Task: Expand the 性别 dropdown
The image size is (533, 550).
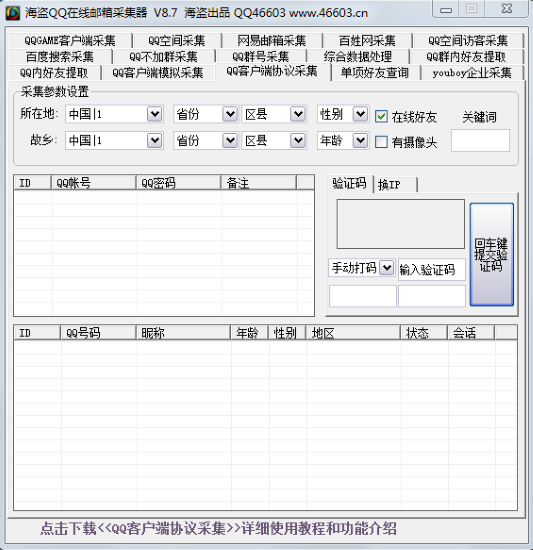Action: [x=343, y=114]
